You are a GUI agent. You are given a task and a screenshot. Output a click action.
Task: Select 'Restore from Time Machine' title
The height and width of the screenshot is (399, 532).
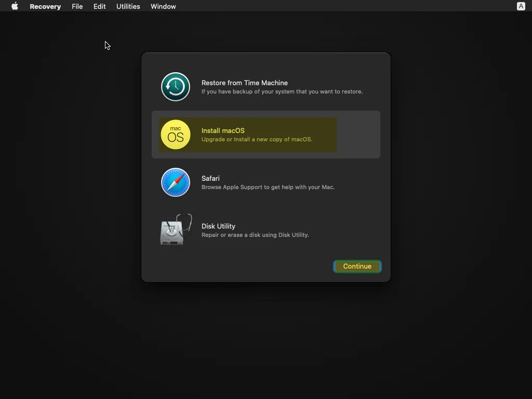(x=245, y=83)
